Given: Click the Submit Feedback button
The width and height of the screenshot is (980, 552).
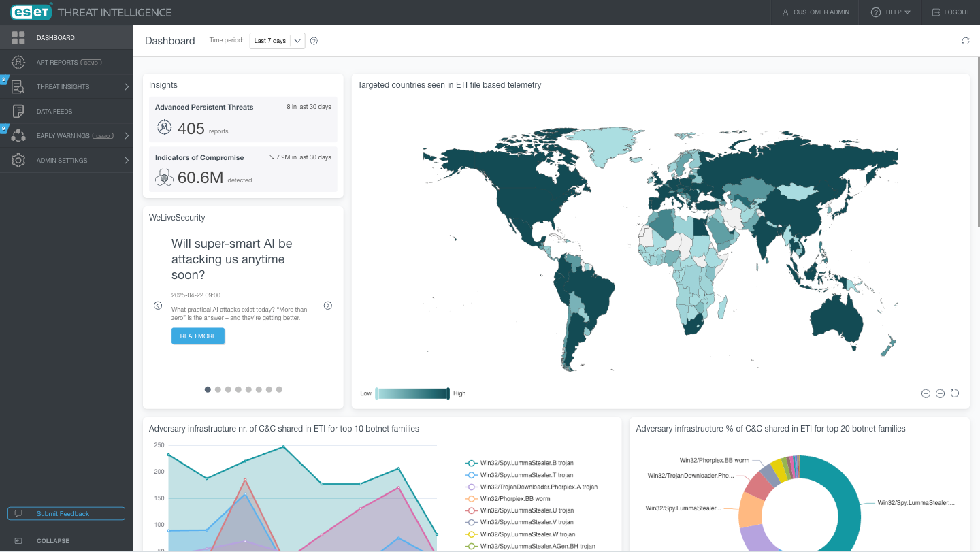Looking at the screenshot, I should pyautogui.click(x=66, y=513).
